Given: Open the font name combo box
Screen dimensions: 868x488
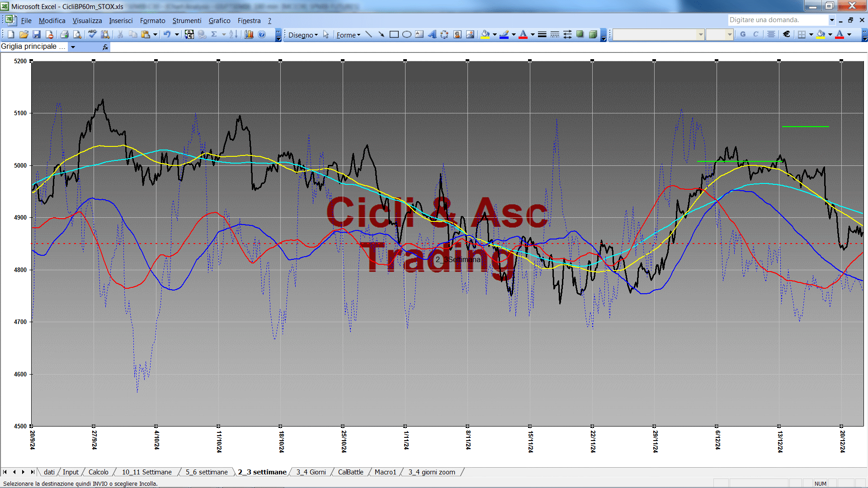Looking at the screenshot, I should click(x=658, y=34).
